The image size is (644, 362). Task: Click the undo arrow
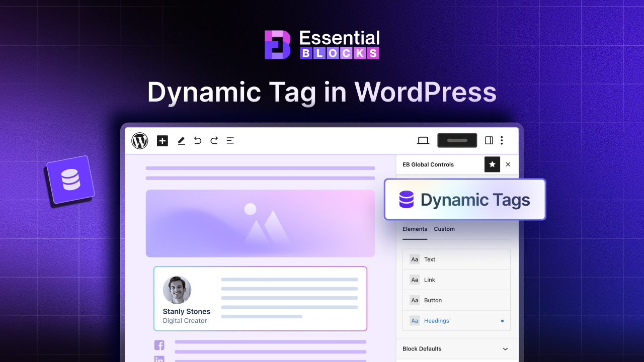tap(198, 141)
